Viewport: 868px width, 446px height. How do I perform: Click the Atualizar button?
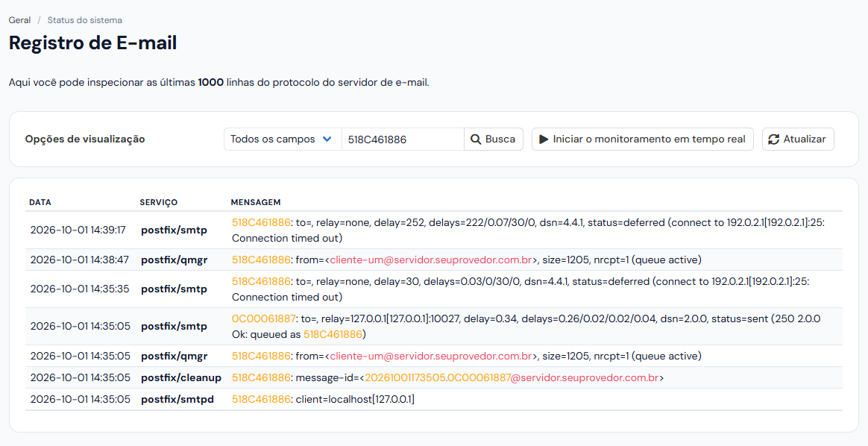(798, 139)
